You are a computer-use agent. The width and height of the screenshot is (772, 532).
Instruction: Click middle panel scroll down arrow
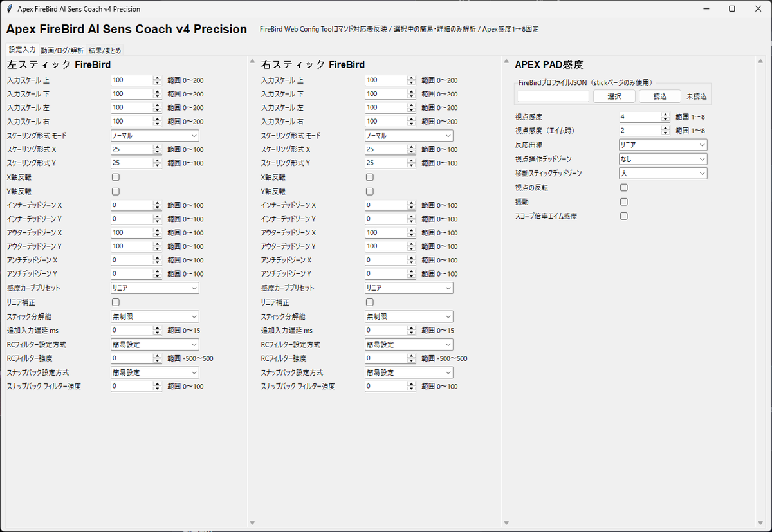coord(506,523)
